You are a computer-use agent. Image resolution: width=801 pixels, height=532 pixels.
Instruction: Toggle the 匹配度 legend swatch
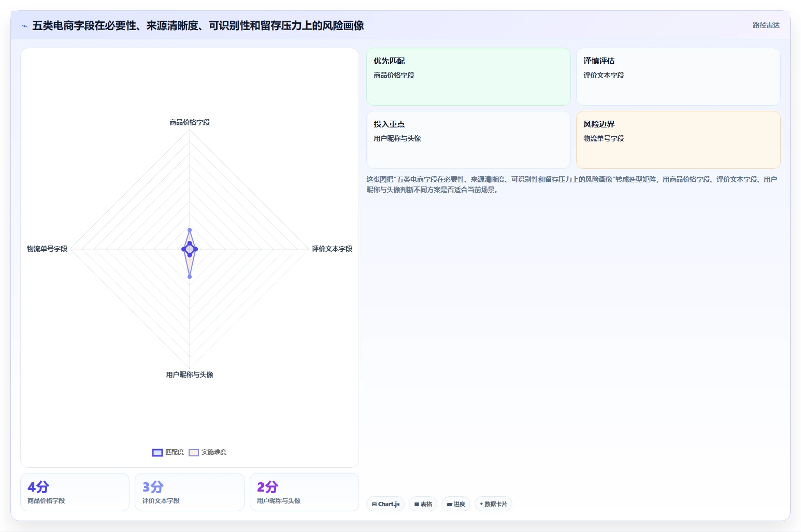coord(158,453)
